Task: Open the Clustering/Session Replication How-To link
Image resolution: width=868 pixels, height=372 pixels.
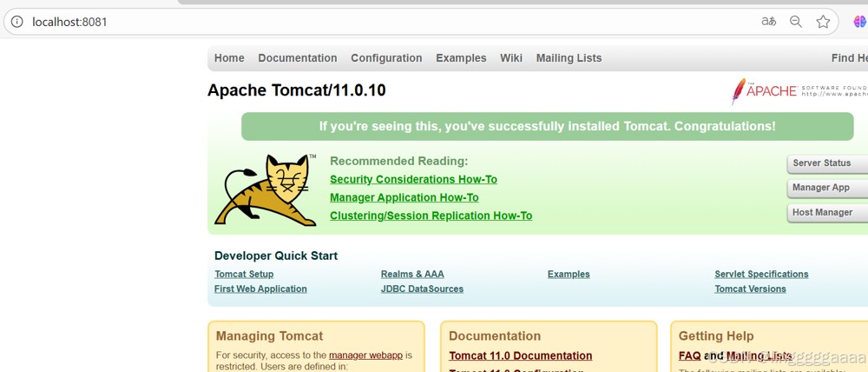Action: (x=431, y=216)
